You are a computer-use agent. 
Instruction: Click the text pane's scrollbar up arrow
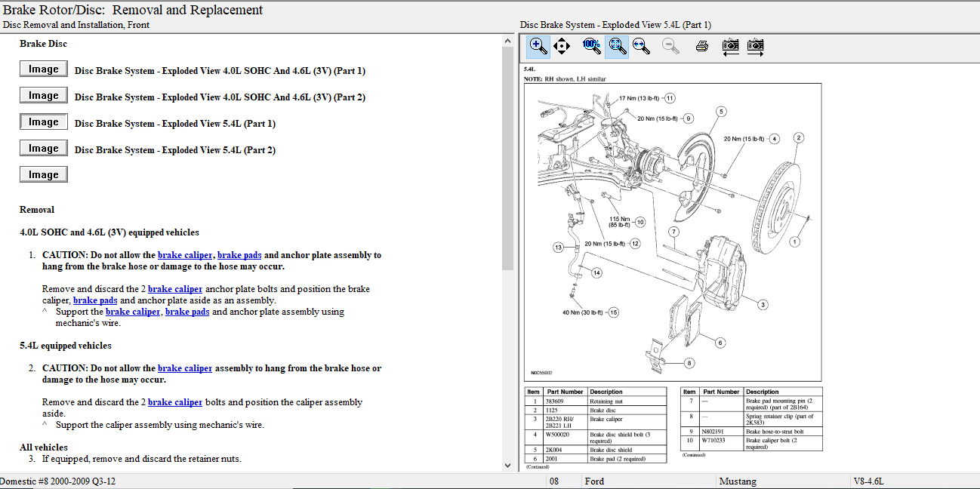pos(507,42)
